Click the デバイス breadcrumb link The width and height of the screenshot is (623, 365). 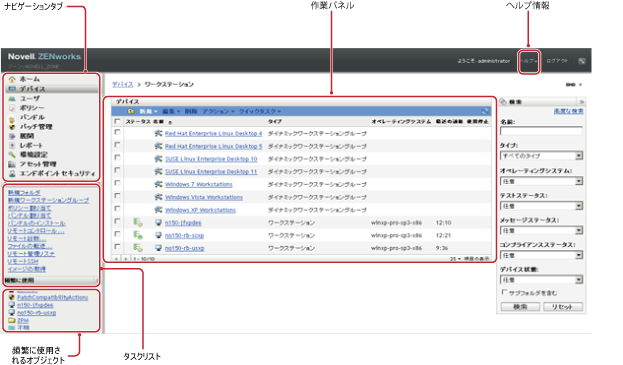click(122, 85)
